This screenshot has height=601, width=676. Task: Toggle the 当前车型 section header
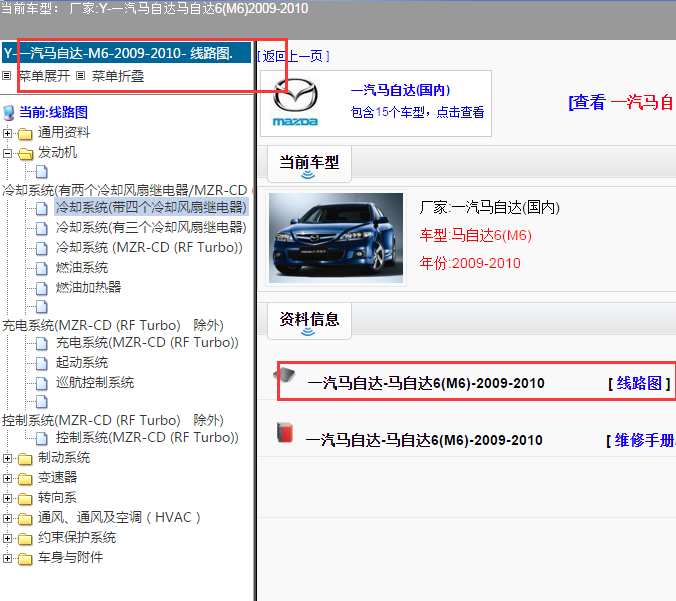coord(309,164)
